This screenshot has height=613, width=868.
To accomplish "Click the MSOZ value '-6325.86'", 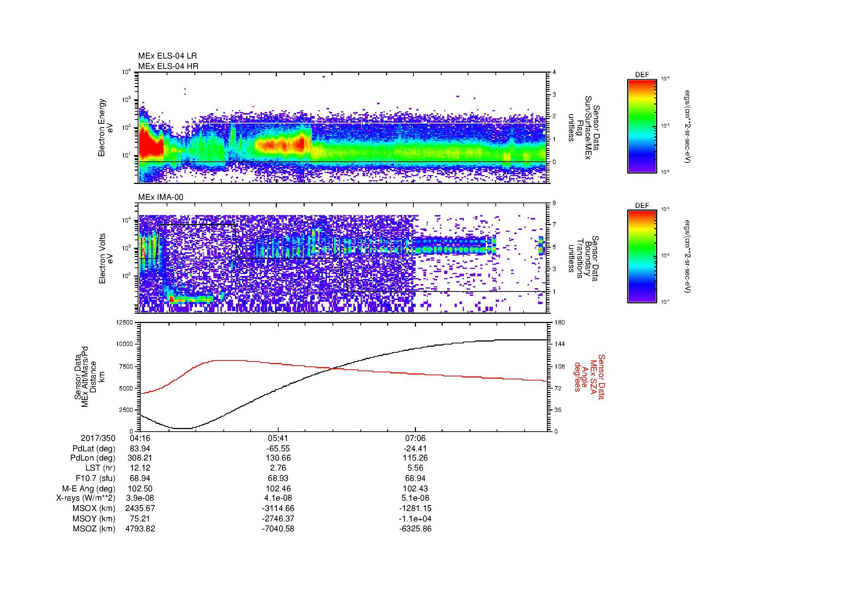I will point(415,529).
